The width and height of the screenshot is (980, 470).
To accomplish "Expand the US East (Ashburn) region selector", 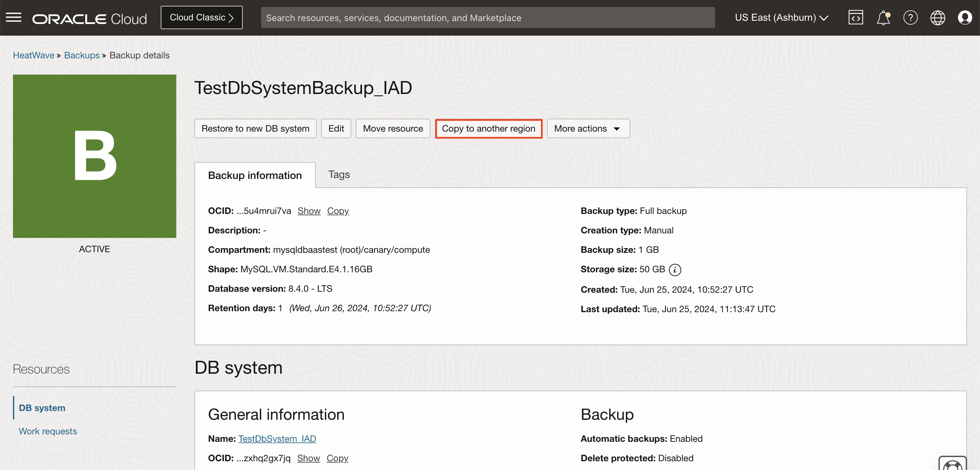I will pyautogui.click(x=781, y=18).
